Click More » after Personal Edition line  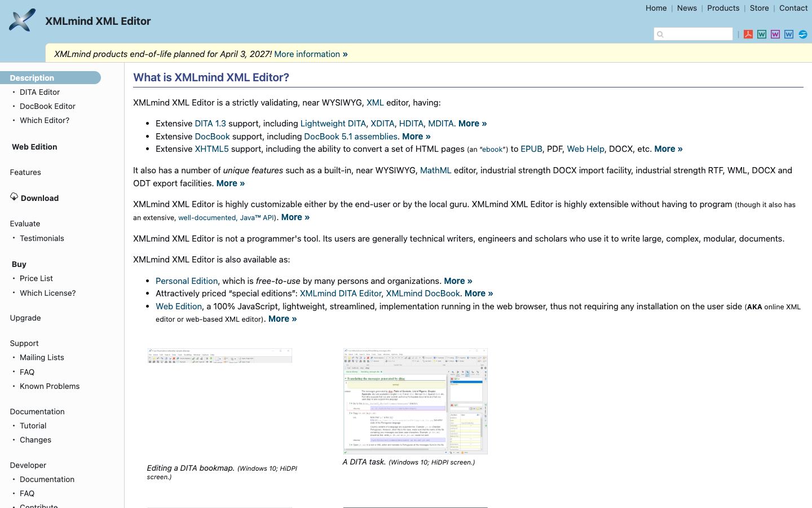click(458, 281)
